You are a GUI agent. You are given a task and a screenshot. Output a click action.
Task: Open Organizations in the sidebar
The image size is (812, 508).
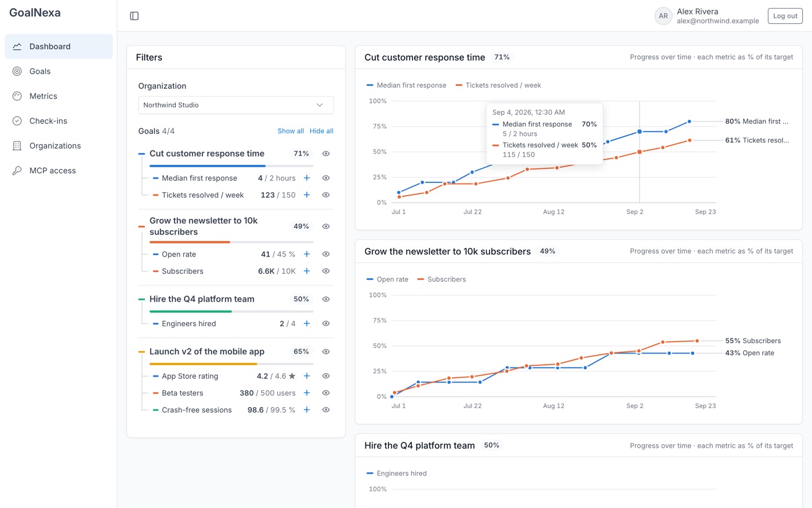[x=59, y=146]
